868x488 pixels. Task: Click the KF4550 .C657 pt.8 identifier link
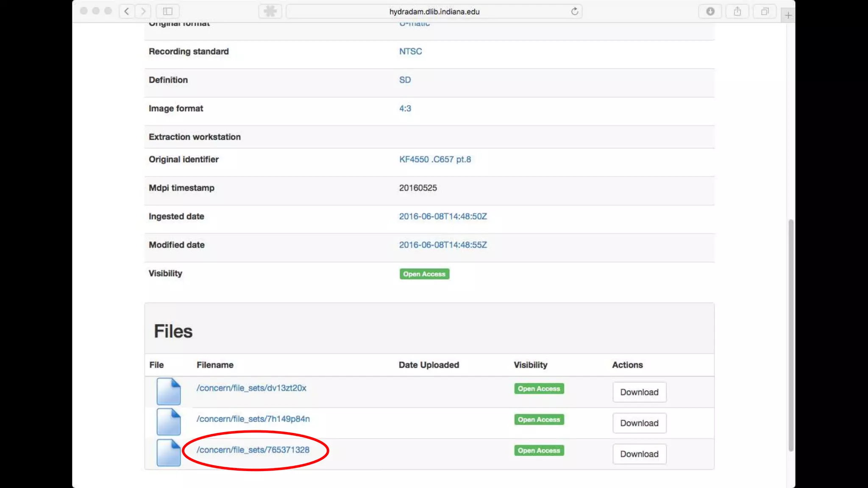coord(435,159)
